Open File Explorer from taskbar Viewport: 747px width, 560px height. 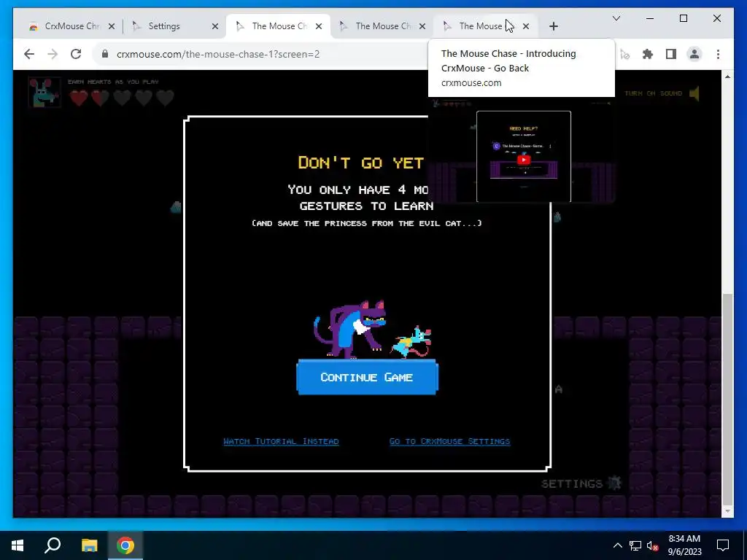[x=89, y=545]
